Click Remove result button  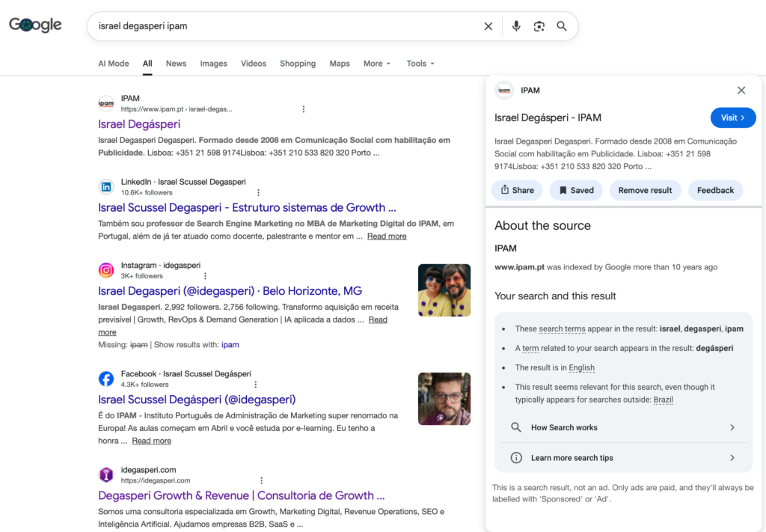645,190
